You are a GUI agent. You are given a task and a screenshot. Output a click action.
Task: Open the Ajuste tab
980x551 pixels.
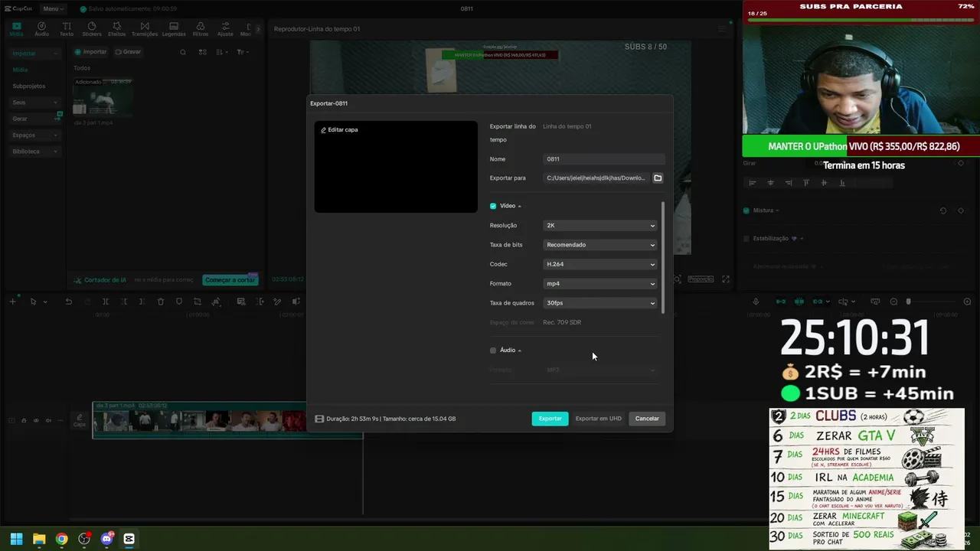(x=225, y=29)
